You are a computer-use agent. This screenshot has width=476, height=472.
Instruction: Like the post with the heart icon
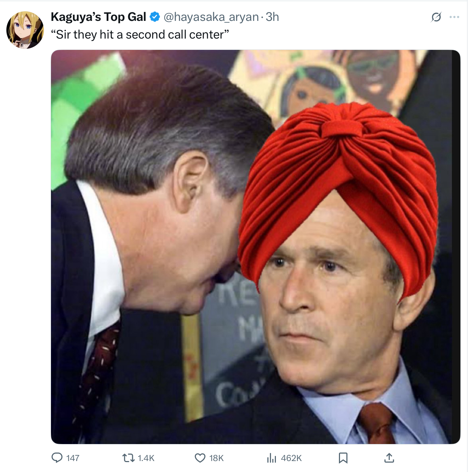coord(200,458)
